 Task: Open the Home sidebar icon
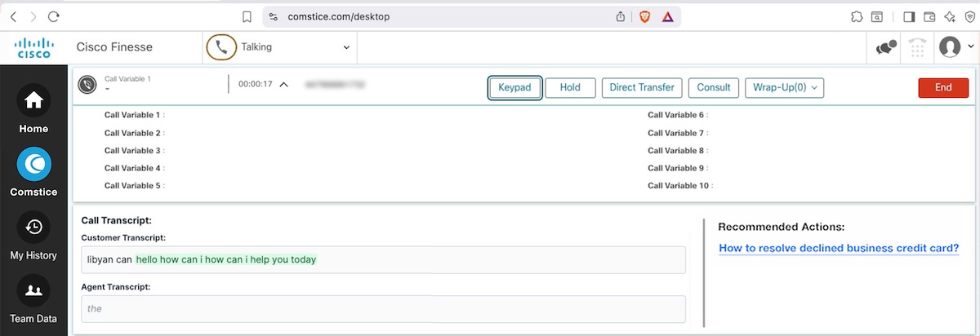[x=33, y=100]
